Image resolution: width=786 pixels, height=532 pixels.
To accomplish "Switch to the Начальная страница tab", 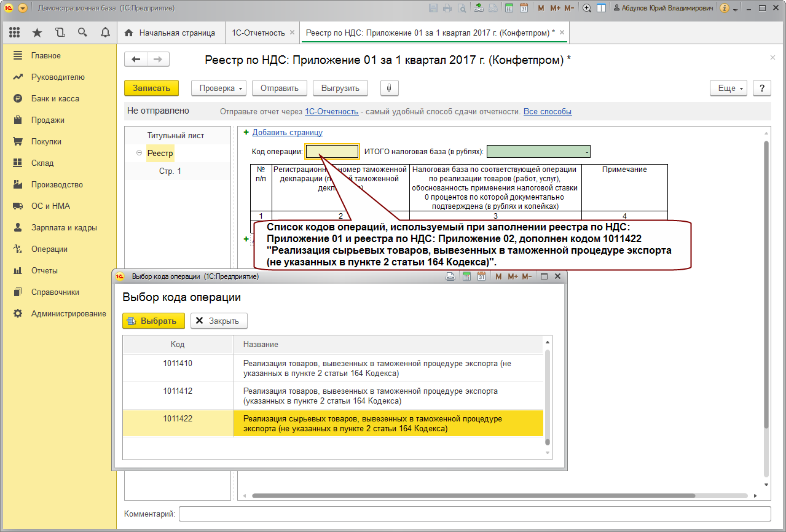I will click(170, 33).
